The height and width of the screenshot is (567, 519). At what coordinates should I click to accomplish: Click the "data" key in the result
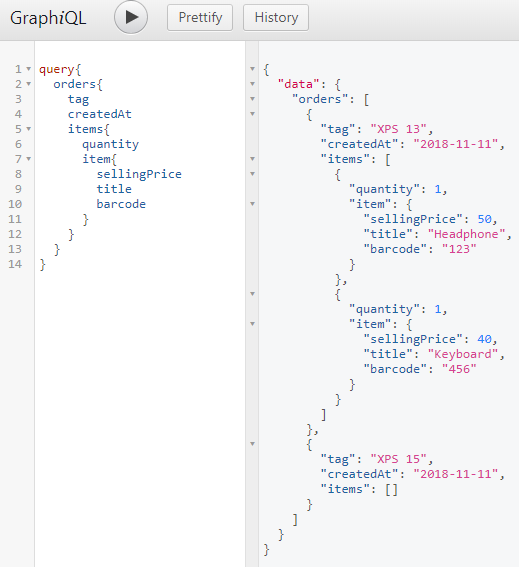[299, 84]
